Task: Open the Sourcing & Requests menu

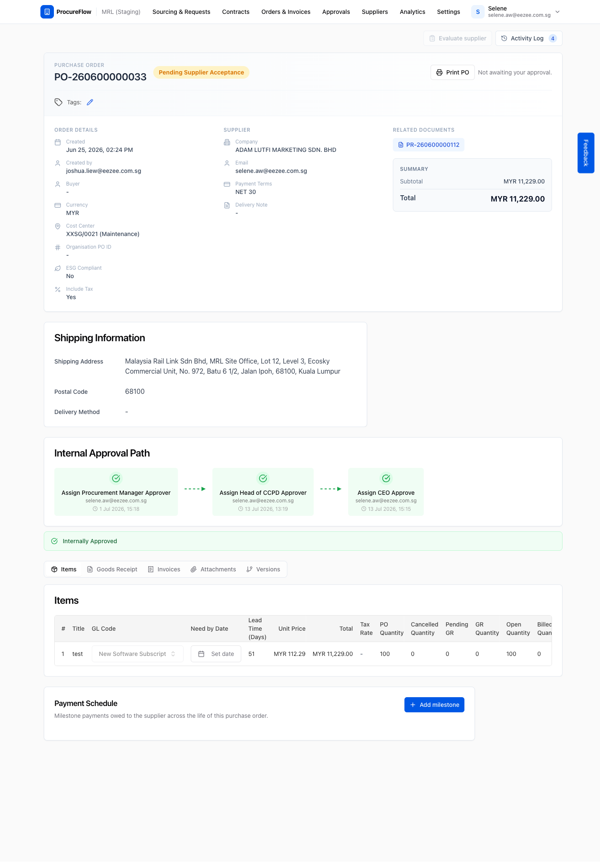Action: click(181, 12)
